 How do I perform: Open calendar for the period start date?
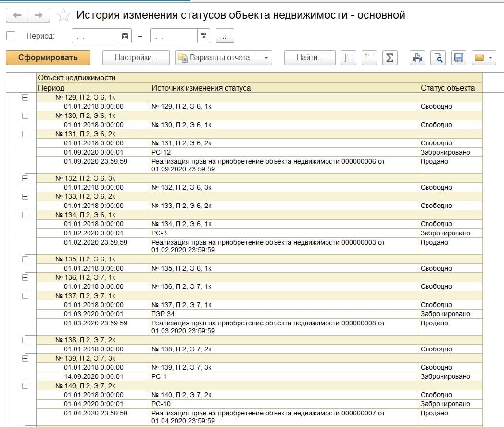pyautogui.click(x=125, y=36)
